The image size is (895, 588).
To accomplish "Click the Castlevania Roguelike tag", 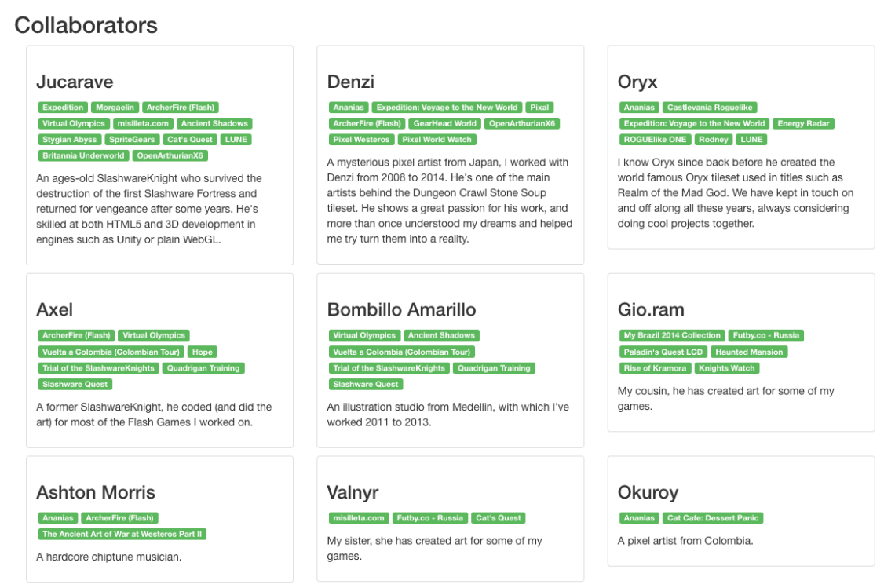I will pyautogui.click(x=710, y=108).
